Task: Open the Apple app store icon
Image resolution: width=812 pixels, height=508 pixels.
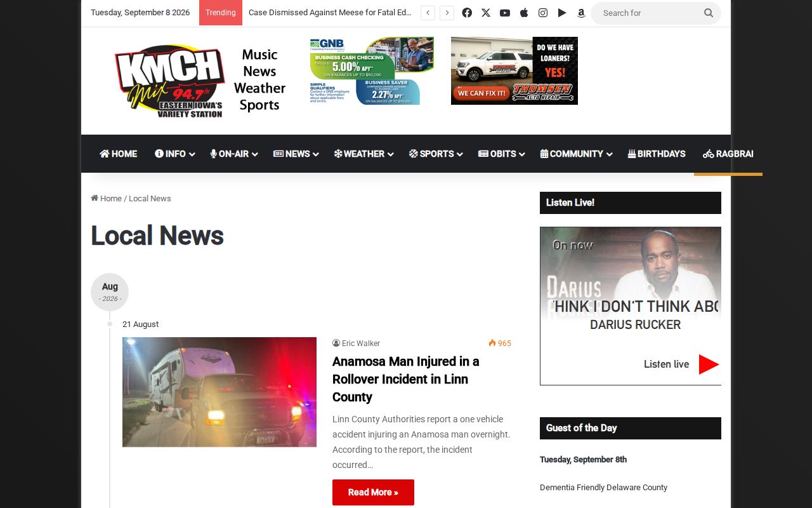Action: 524,13
